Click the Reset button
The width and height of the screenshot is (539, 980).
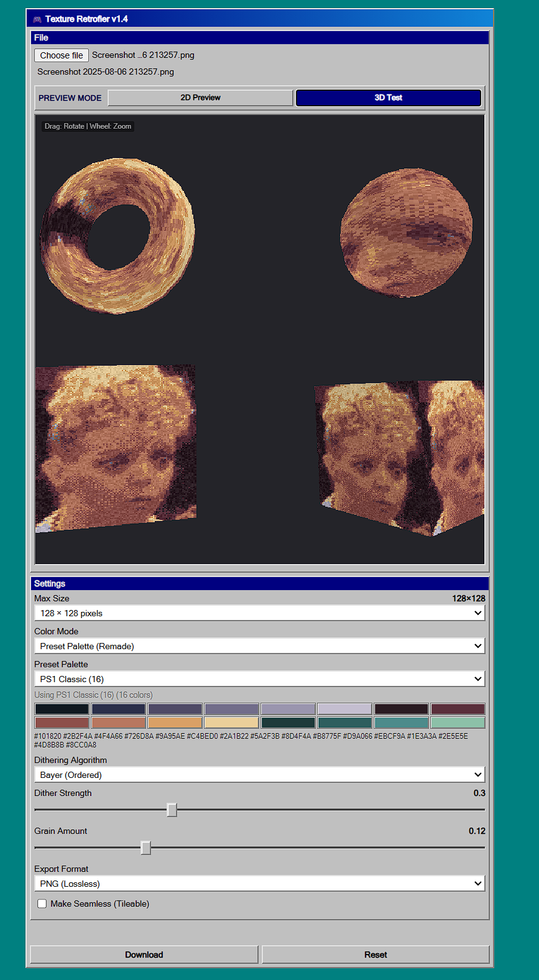[x=375, y=955]
